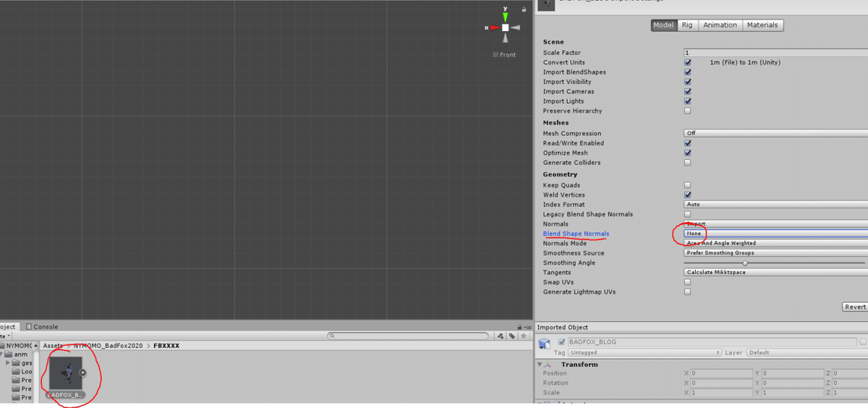The image size is (868, 408).
Task: Expand the ges folder arrow in tree
Action: point(8,363)
